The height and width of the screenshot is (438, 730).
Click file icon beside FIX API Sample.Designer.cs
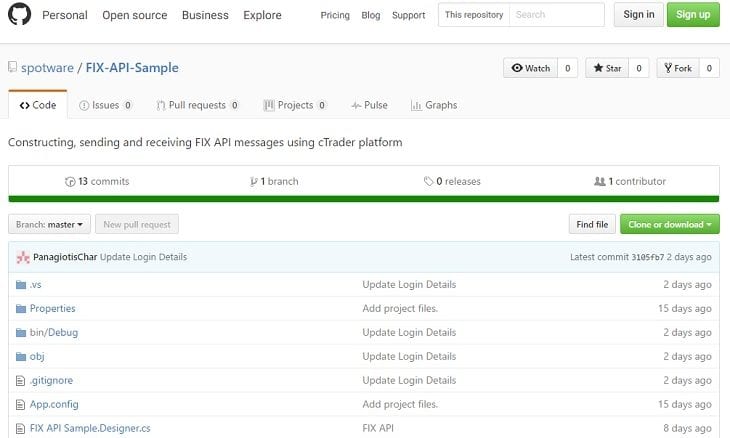[x=20, y=428]
